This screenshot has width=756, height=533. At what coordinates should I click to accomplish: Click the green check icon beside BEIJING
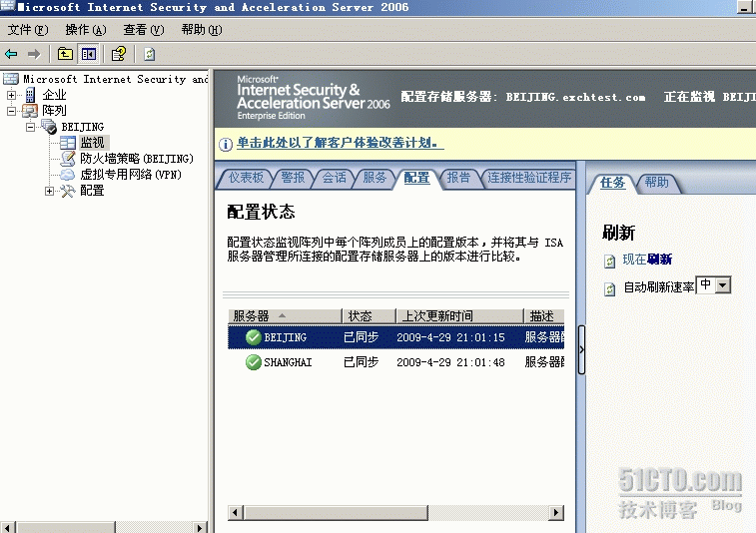(x=253, y=337)
